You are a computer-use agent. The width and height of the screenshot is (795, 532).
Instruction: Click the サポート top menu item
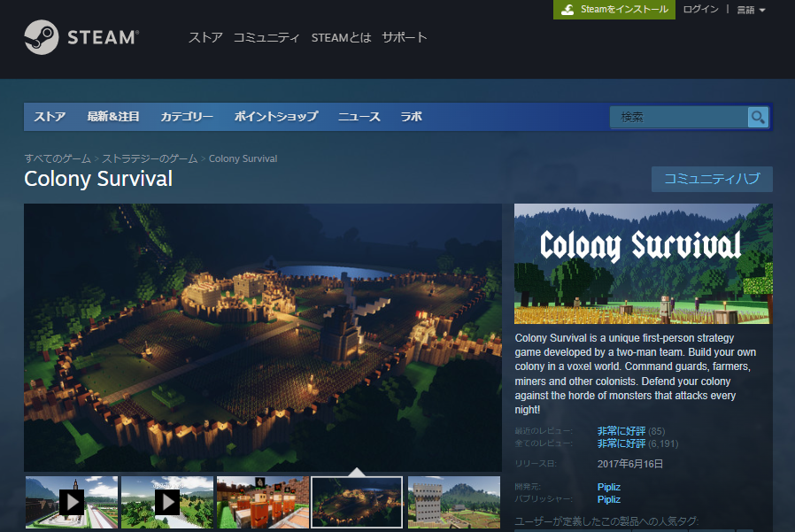[405, 37]
